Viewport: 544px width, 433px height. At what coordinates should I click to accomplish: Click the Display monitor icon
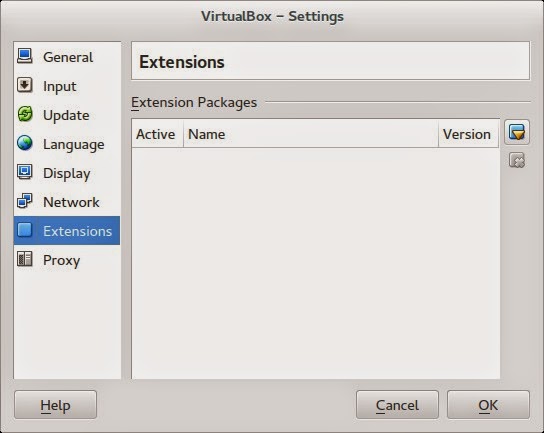pyautogui.click(x=25, y=172)
